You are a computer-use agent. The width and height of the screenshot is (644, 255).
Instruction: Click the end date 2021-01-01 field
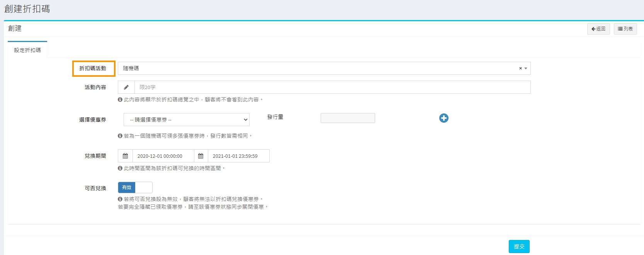coord(238,156)
